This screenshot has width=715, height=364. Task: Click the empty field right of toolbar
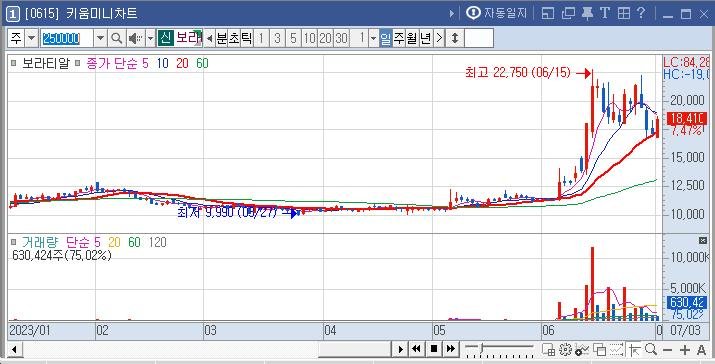pyautogui.click(x=479, y=38)
